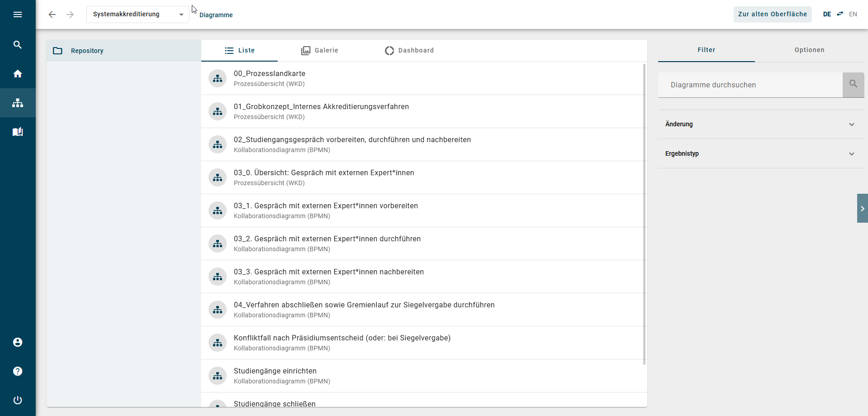Viewport: 868px width, 416px height.
Task: Open the hamburger menu in the sidebar
Action: 18,14
